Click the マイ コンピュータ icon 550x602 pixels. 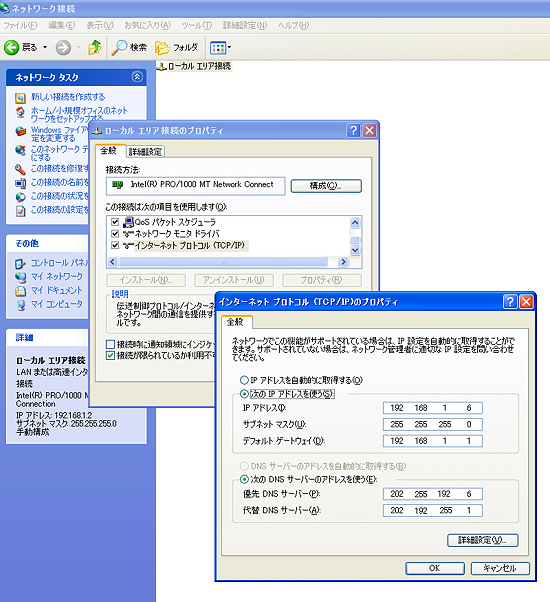click(x=20, y=305)
